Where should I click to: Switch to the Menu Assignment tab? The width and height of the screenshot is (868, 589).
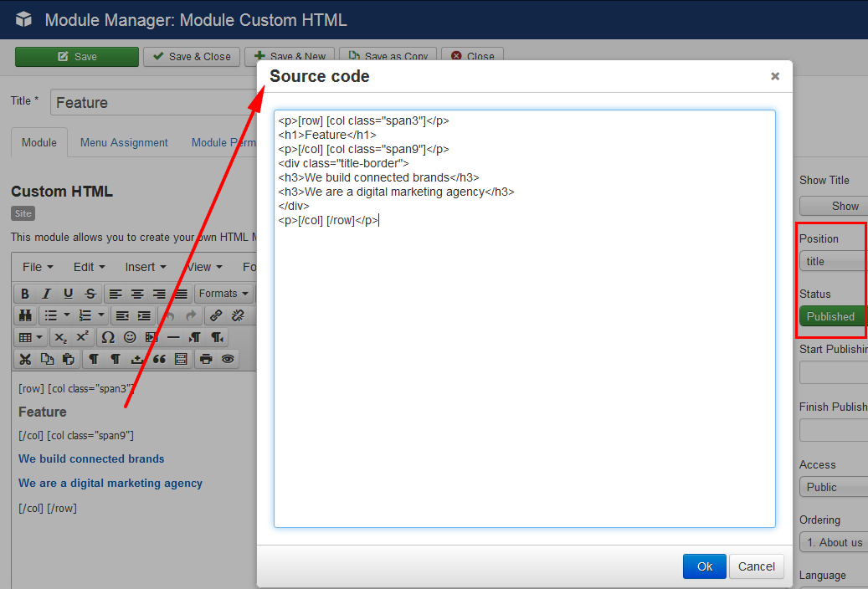(x=124, y=143)
